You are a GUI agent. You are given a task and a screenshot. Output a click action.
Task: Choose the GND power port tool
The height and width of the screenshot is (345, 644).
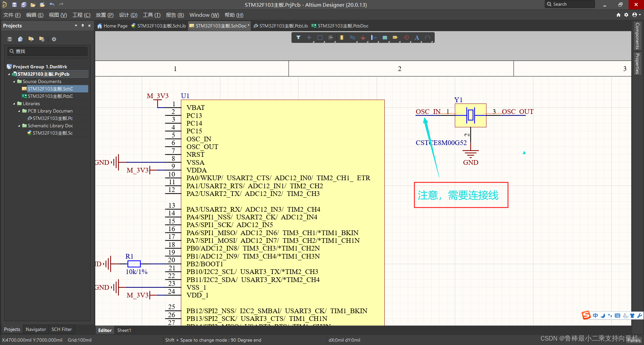click(363, 38)
